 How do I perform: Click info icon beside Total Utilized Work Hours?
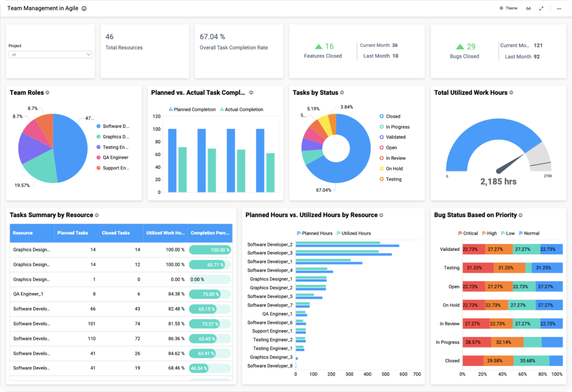point(511,93)
